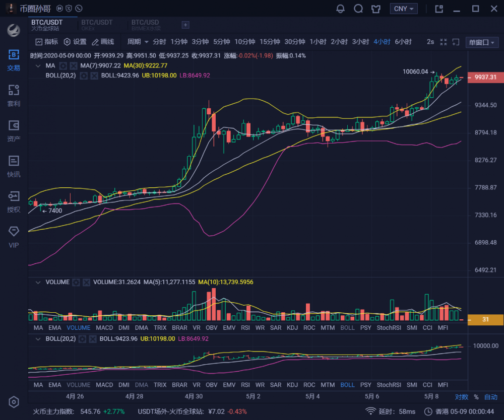Open the 交易 (Trade) sidebar section
The image size is (504, 420).
pyautogui.click(x=14, y=60)
